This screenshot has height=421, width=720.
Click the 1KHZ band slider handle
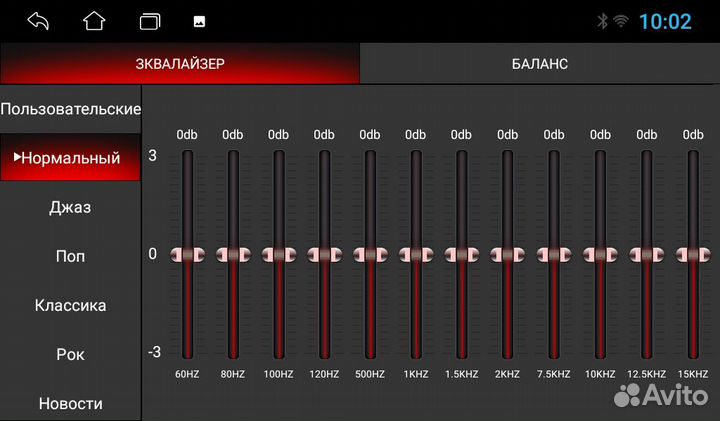coord(416,255)
